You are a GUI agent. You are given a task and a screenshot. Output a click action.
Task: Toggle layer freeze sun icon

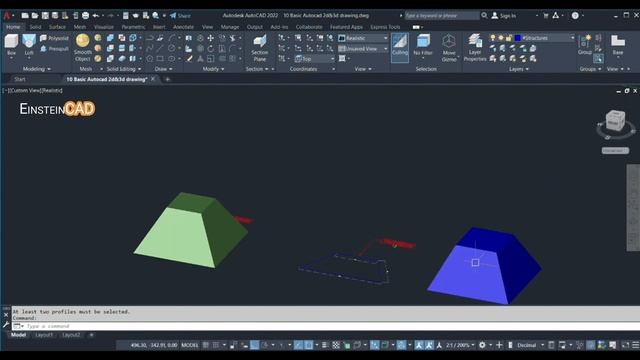coord(501,38)
